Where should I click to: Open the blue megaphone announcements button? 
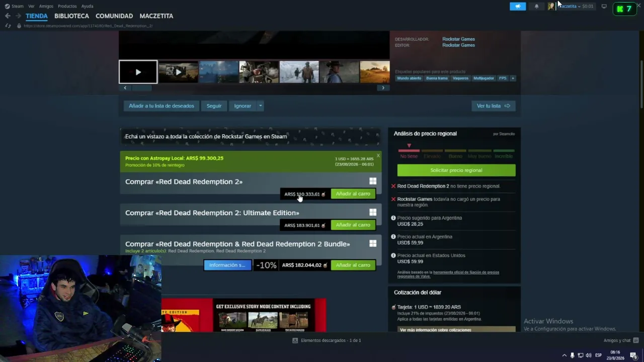pos(518,6)
